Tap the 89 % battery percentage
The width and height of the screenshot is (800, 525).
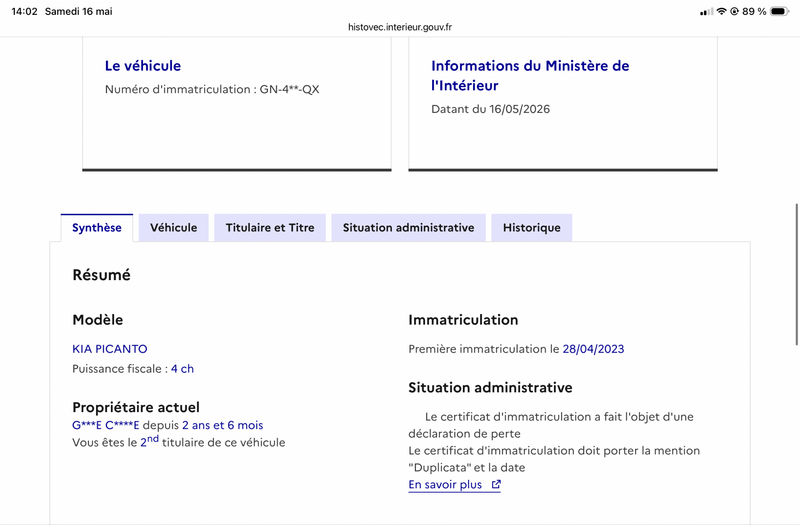tap(754, 11)
